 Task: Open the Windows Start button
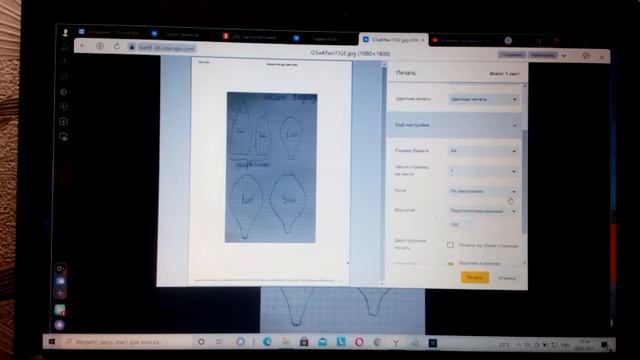[52, 341]
